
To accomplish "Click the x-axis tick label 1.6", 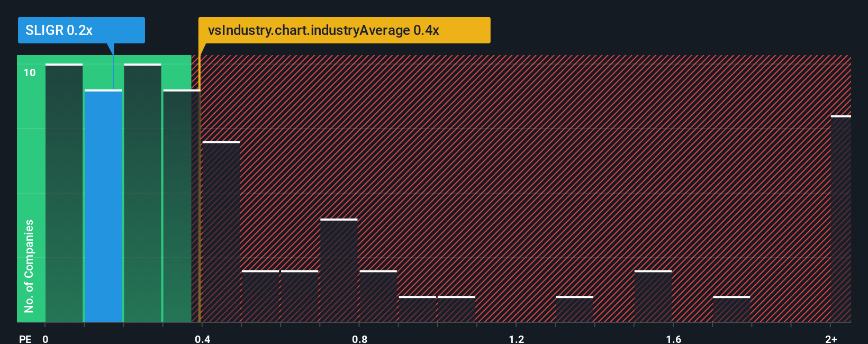I will 674,339.
